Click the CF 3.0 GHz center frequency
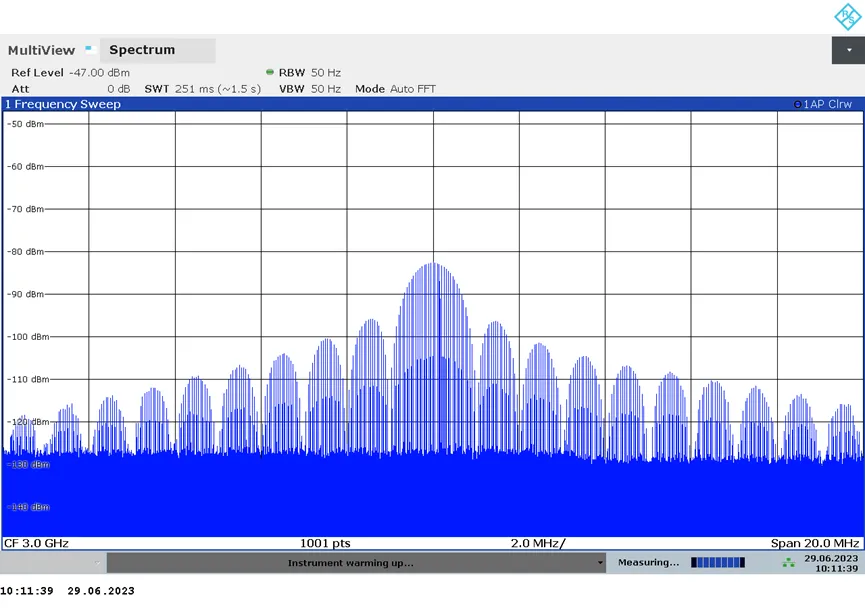This screenshot has height=608, width=865. click(x=37, y=543)
